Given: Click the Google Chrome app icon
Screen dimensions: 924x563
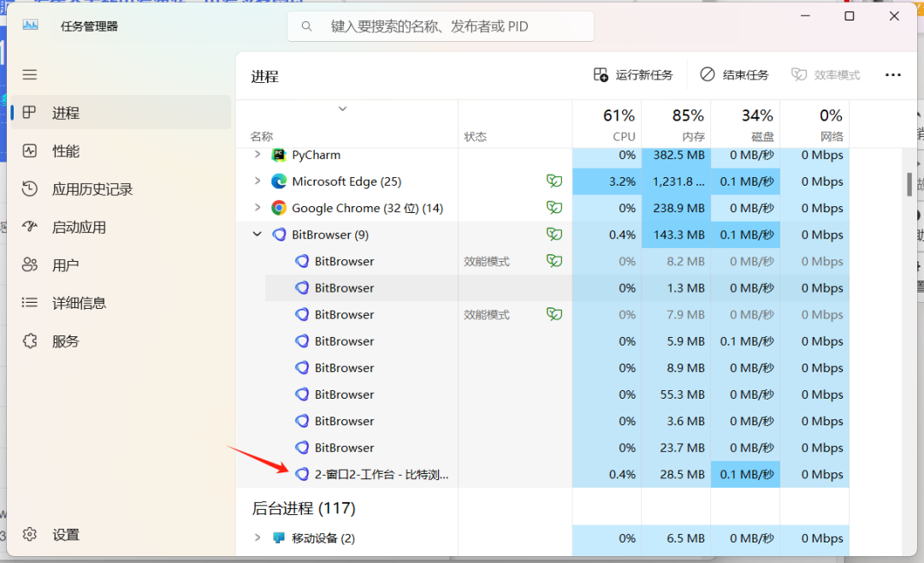Looking at the screenshot, I should click(x=279, y=208).
